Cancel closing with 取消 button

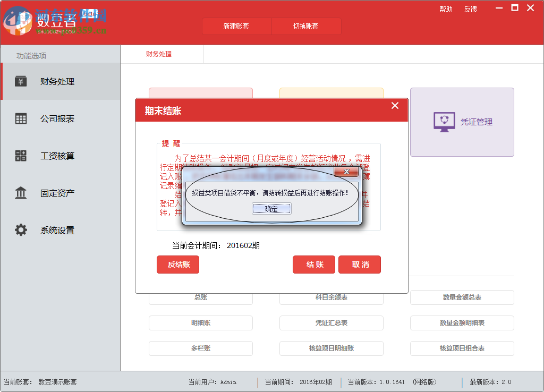pyautogui.click(x=359, y=264)
